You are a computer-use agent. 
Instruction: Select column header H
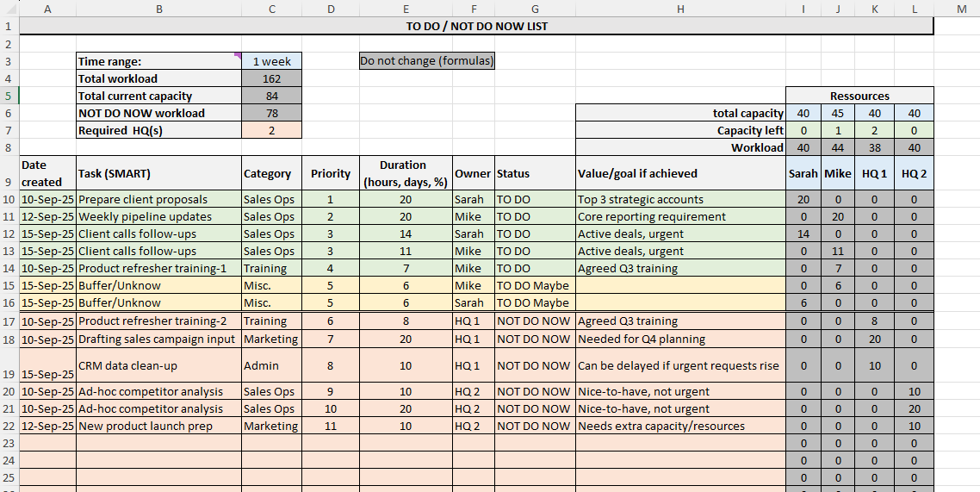(x=680, y=9)
